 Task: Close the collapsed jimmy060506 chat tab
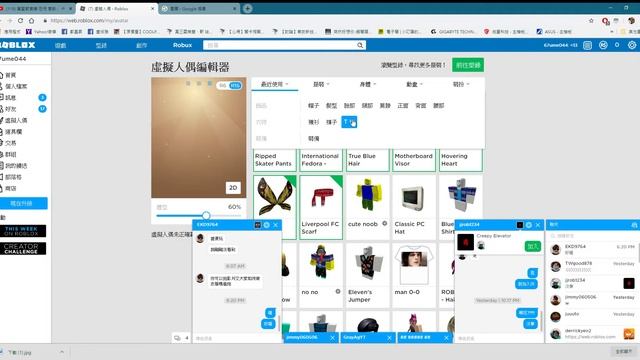[x=332, y=338]
